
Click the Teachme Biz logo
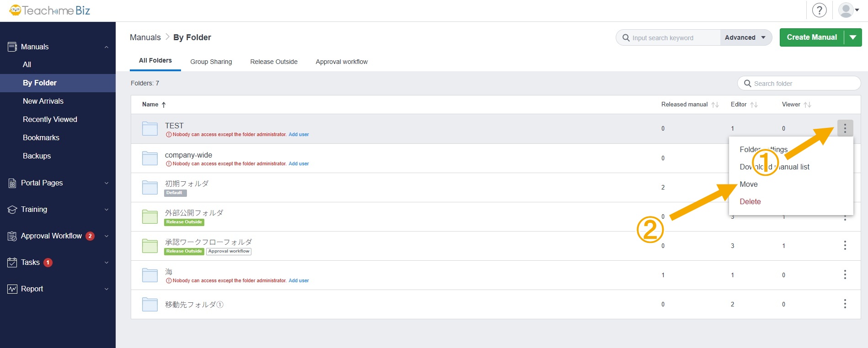coord(50,11)
